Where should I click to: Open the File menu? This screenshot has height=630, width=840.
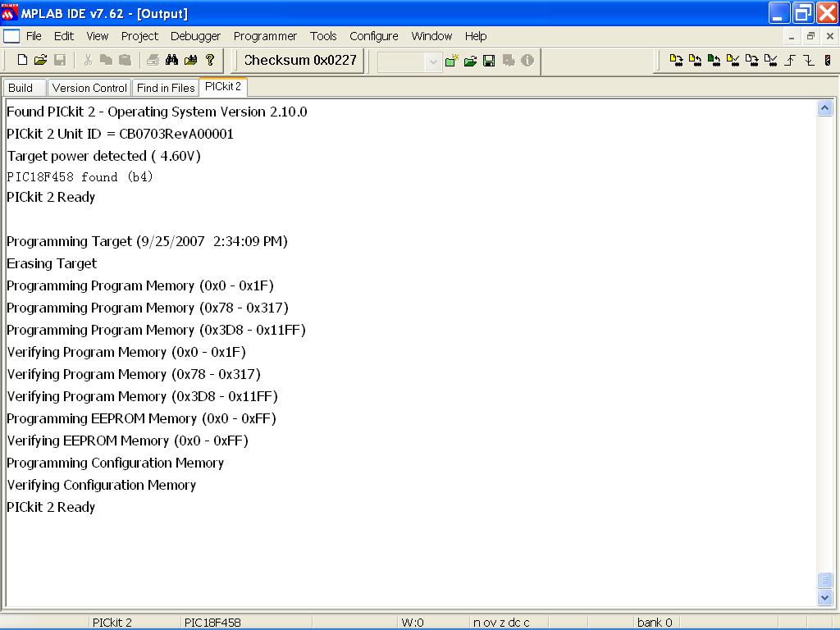pyautogui.click(x=34, y=36)
